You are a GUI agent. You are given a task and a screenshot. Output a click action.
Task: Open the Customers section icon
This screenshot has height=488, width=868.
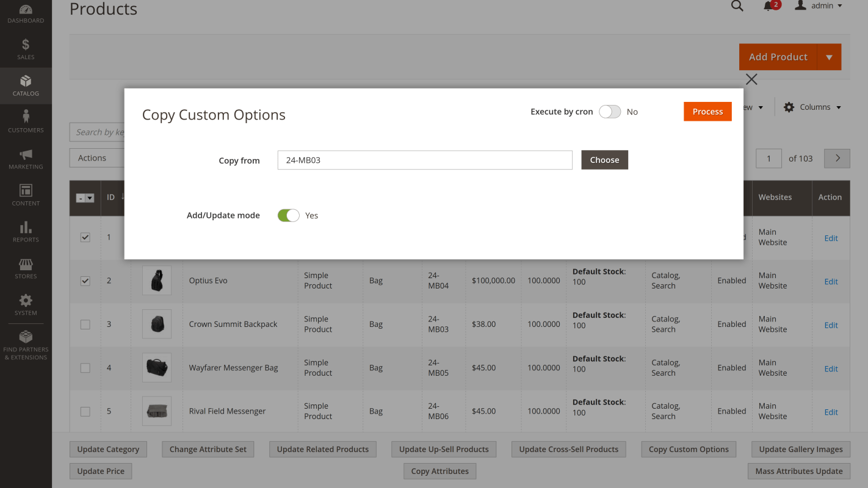[26, 119]
